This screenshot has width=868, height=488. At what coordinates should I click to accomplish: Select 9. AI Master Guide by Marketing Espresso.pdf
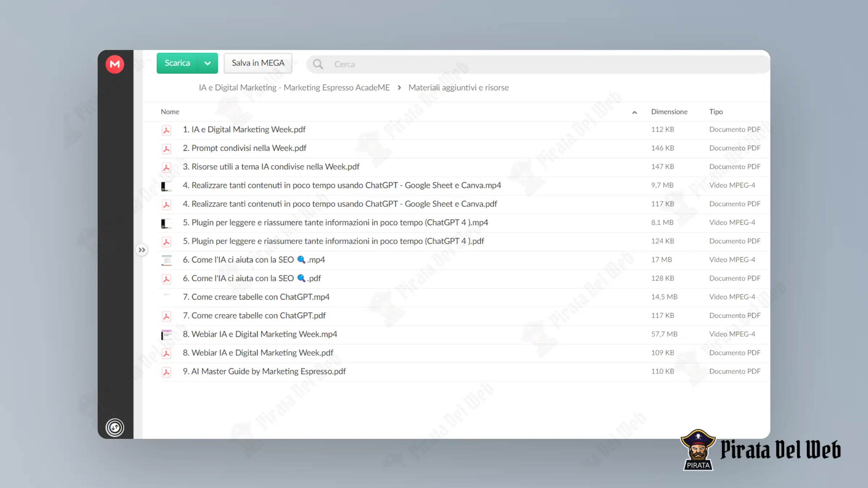[x=264, y=371]
